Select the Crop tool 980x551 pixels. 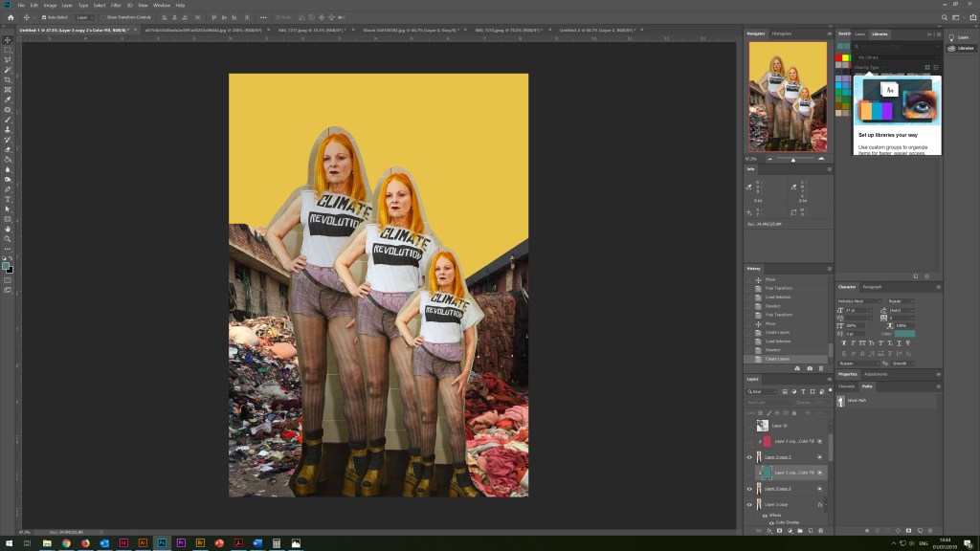click(8, 79)
